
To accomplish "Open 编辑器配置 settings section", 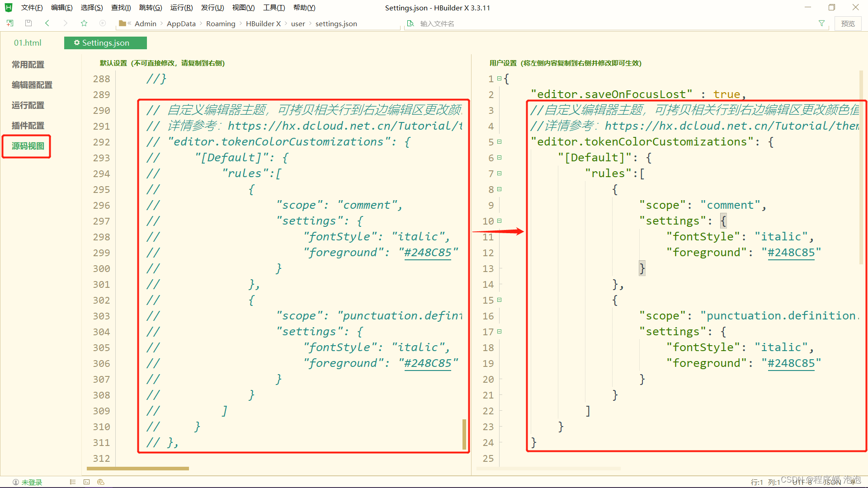I will coord(32,85).
